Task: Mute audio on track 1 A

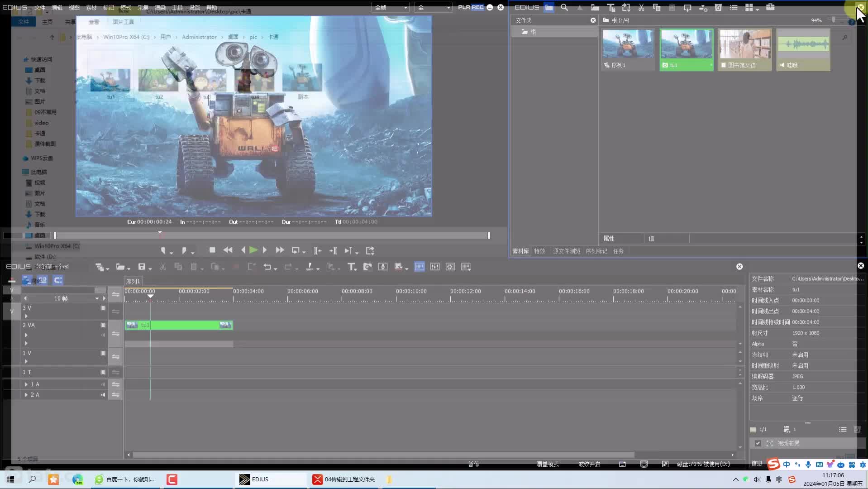Action: click(x=103, y=384)
